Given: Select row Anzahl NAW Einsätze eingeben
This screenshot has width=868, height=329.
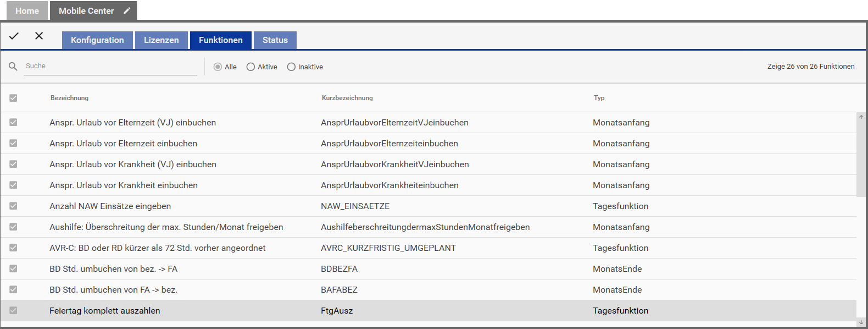Looking at the screenshot, I should point(429,206).
